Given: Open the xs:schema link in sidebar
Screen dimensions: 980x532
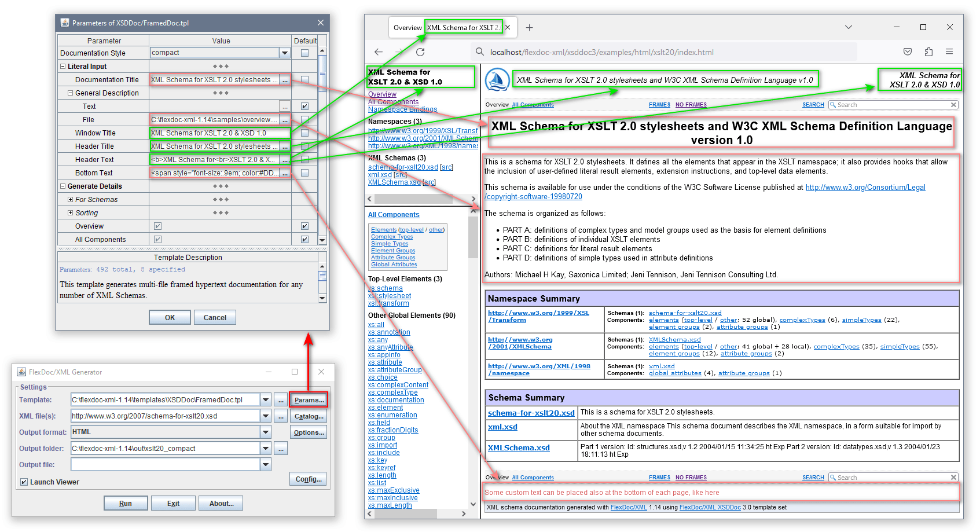Looking at the screenshot, I should coord(386,288).
